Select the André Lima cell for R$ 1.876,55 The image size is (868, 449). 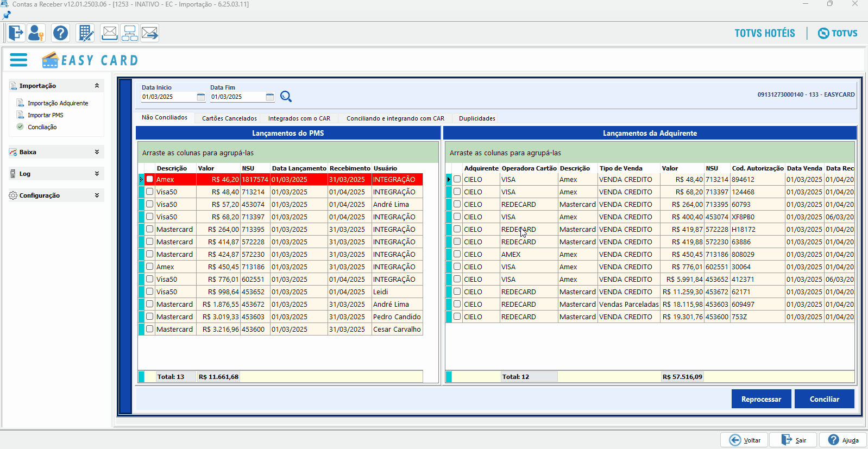click(x=397, y=305)
